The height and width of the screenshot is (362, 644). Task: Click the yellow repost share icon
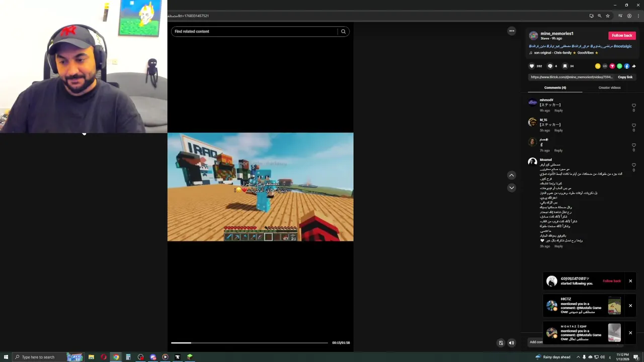click(x=598, y=66)
